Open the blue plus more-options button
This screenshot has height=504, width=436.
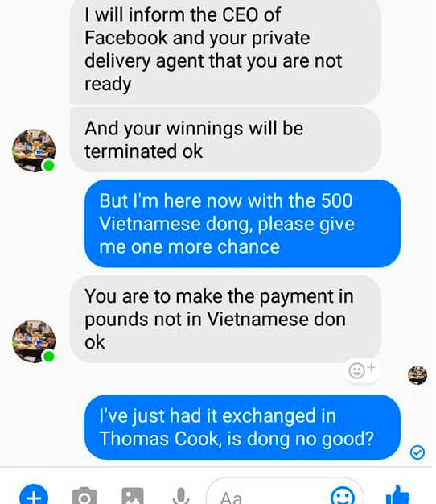tap(34, 495)
